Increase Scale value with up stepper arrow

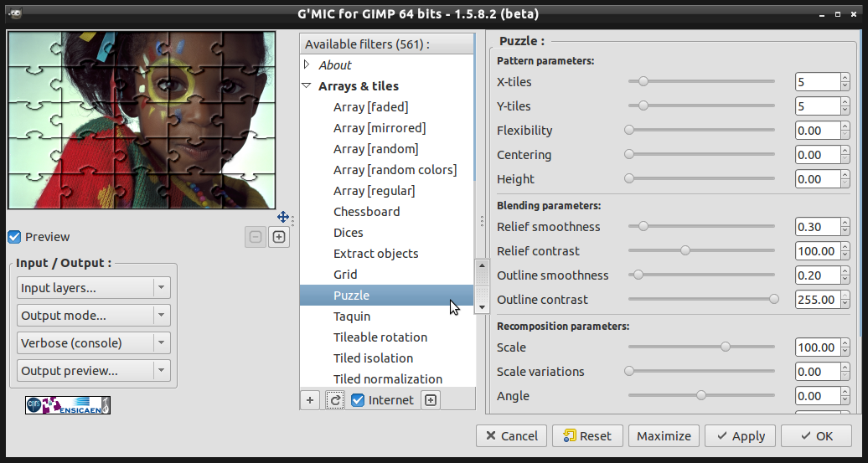(x=845, y=343)
